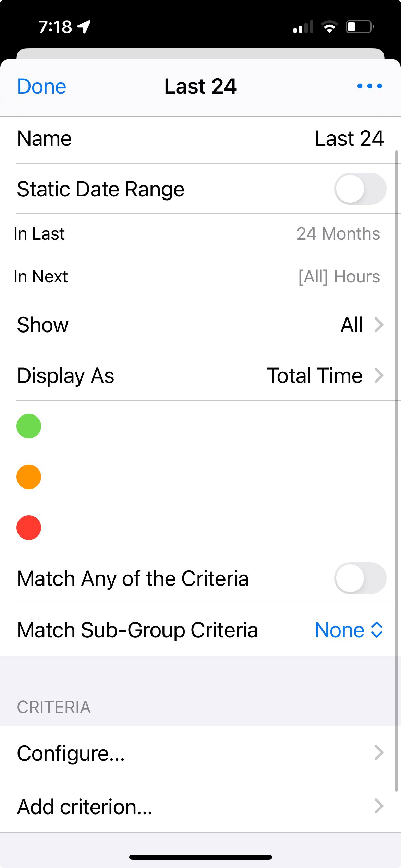Tap the battery indicator icon
401x868 pixels.
click(360, 27)
